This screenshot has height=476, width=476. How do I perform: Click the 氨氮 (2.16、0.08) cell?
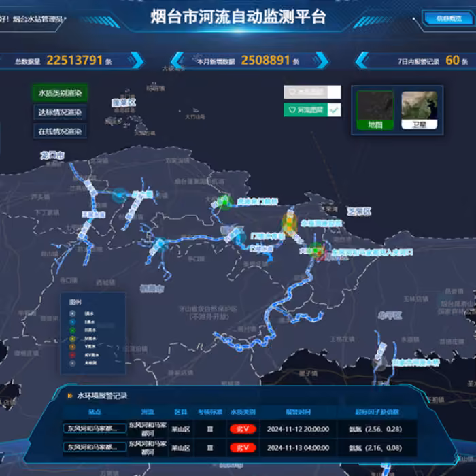[x=375, y=447]
